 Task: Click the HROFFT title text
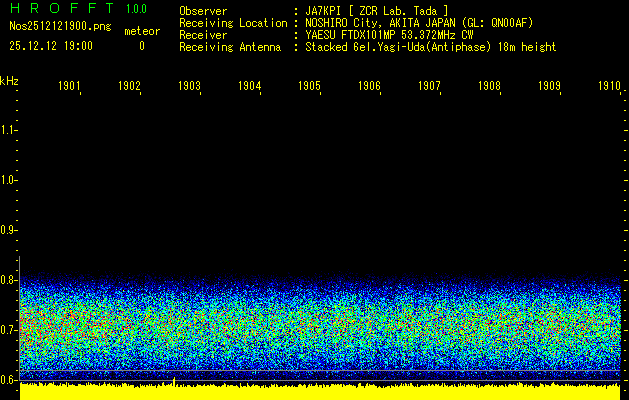pyautogui.click(x=55, y=9)
